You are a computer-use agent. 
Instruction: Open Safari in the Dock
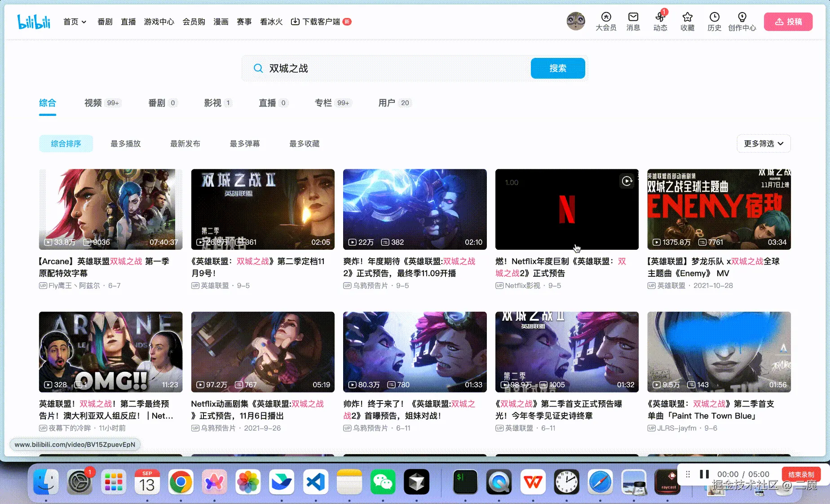[x=600, y=482]
